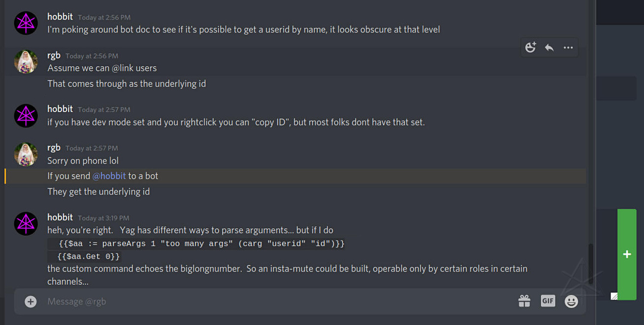Click the Reply arrow icon on hover bar
Viewport: 644px width, 325px height.
coord(549,48)
